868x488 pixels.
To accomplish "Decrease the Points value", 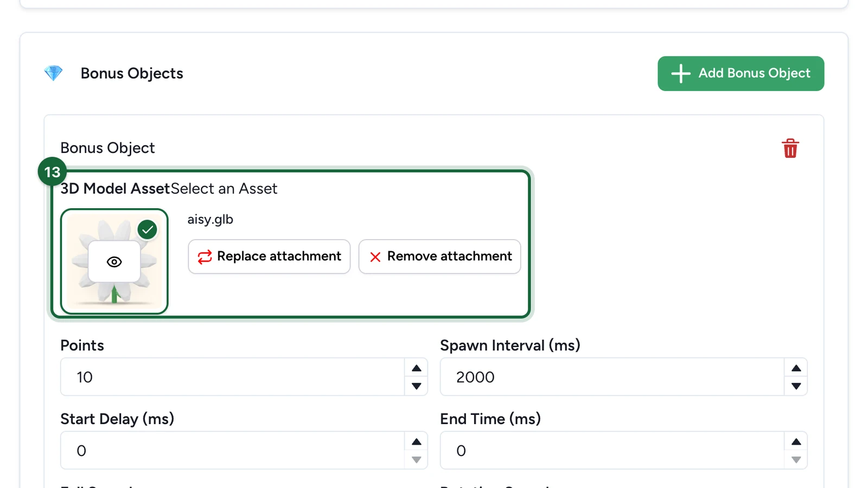I will 416,386.
